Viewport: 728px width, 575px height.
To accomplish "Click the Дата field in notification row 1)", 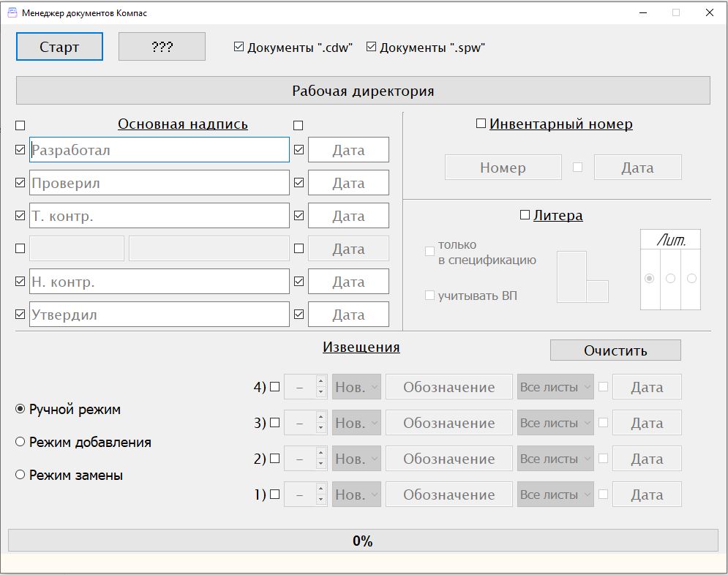I will 647,494.
